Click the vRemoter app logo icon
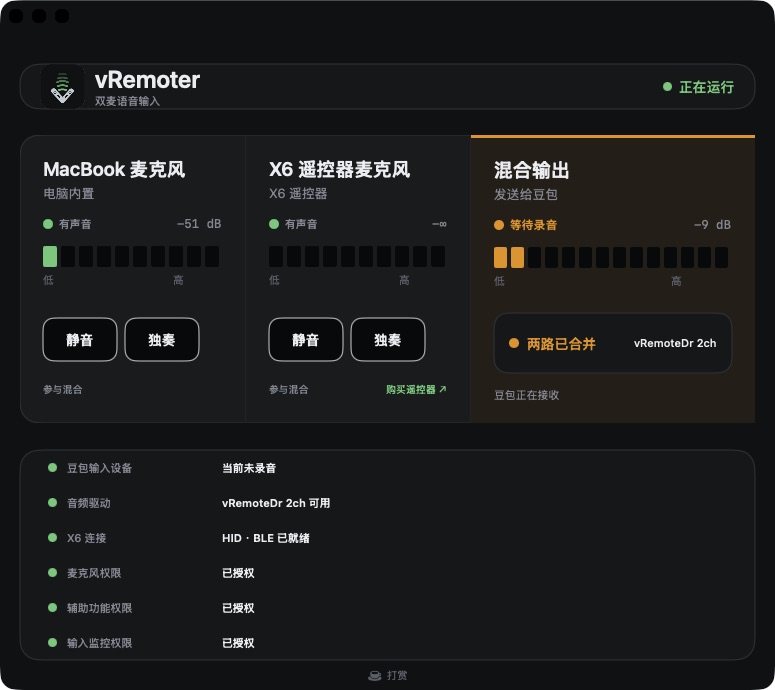The height and width of the screenshot is (690, 775). coord(62,87)
